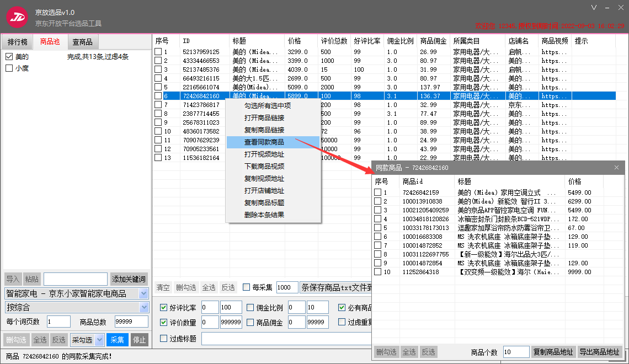
Task: Click 全选 in the 同款商品 window
Action: tap(409, 352)
